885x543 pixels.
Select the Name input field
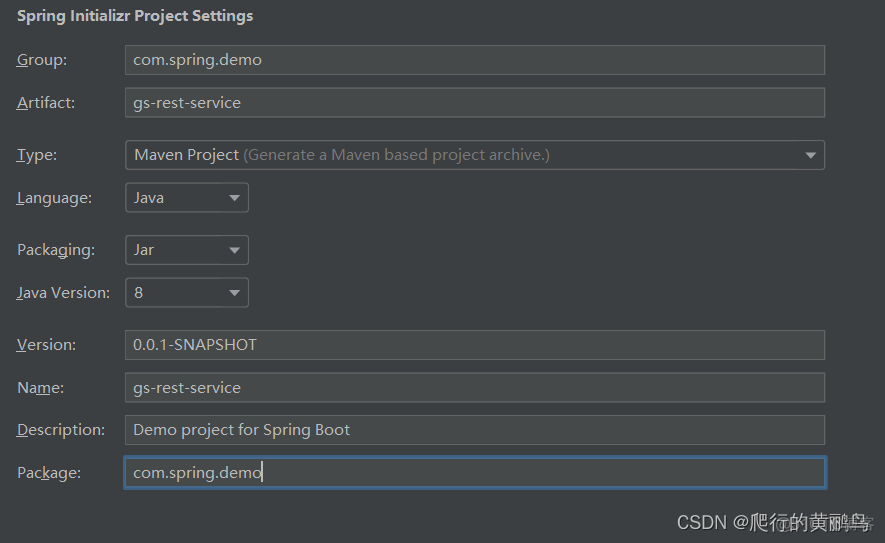[x=474, y=387]
